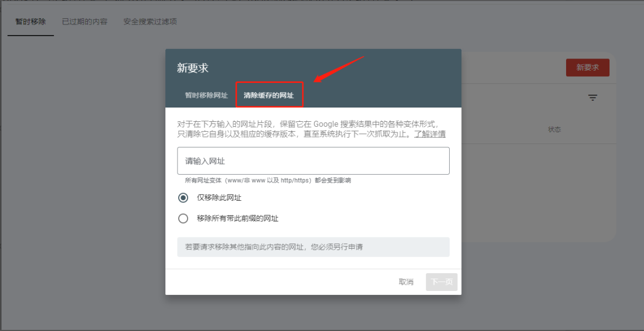Select the 清除缓存的网址 dialog tab
This screenshot has width=644, height=331.
[x=269, y=95]
